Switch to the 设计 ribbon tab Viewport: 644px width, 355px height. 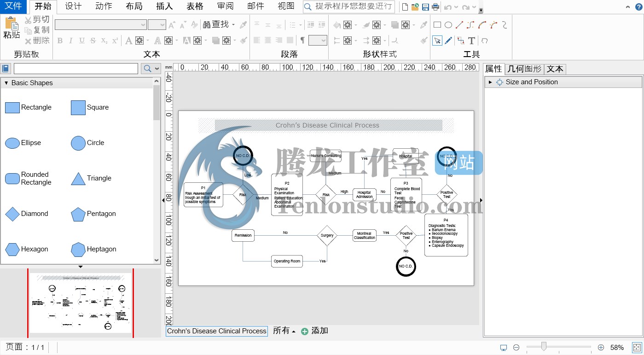coord(73,6)
